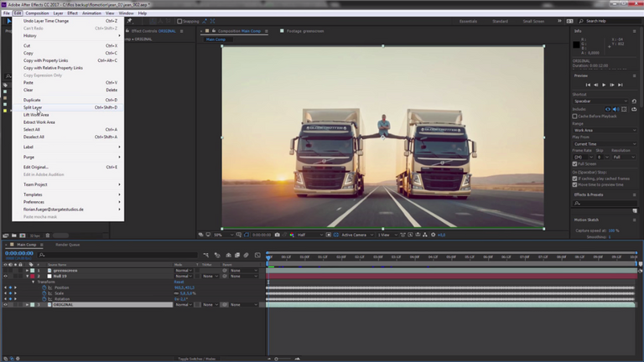Create new folder in the Project panel
The image size is (644, 362).
[14, 235]
